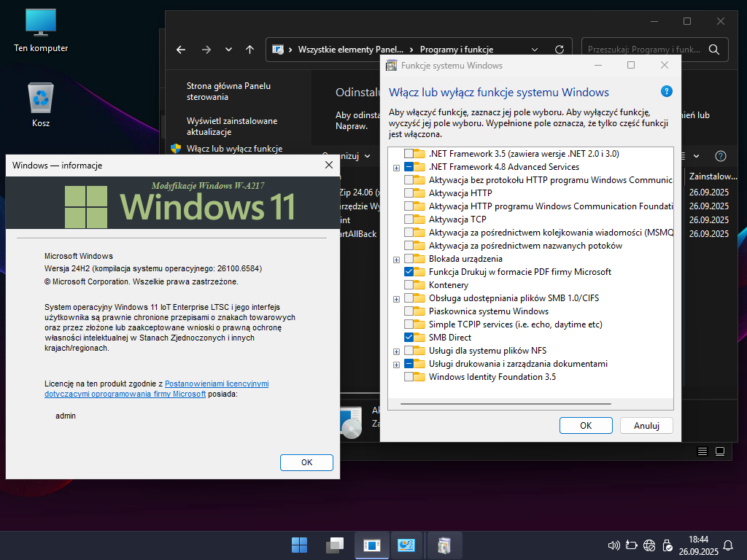Screen dimensions: 747x560
Task: Open the Ten komputer desktop icon
Action: [x=41, y=29]
